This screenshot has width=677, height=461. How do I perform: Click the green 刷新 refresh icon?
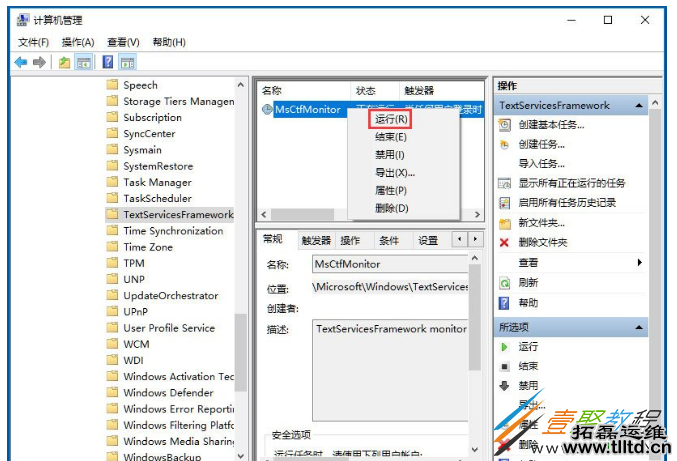(504, 283)
